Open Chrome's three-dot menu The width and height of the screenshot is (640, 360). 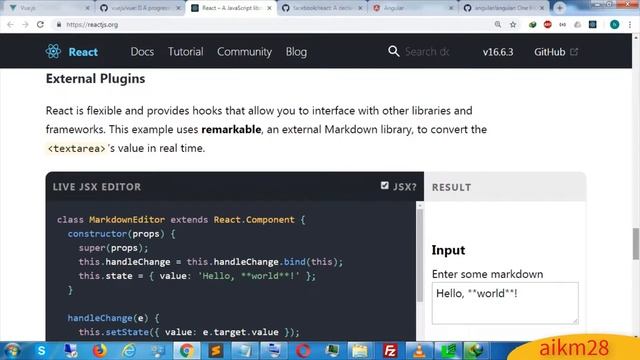tap(630, 24)
